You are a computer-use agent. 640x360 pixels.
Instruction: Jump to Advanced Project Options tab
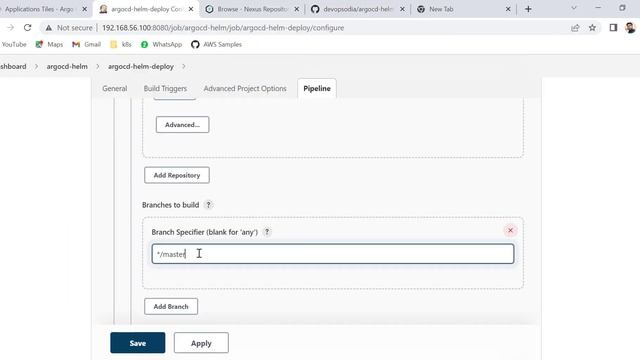(x=245, y=89)
